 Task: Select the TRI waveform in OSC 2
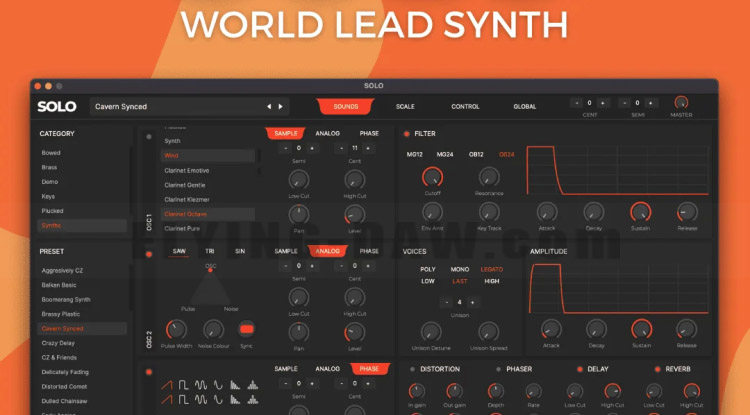(210, 251)
